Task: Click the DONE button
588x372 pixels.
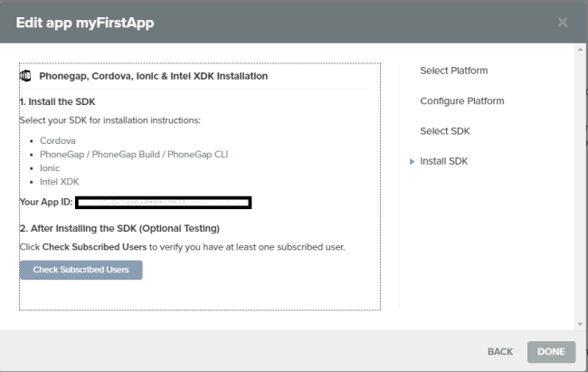Action: pyautogui.click(x=551, y=351)
